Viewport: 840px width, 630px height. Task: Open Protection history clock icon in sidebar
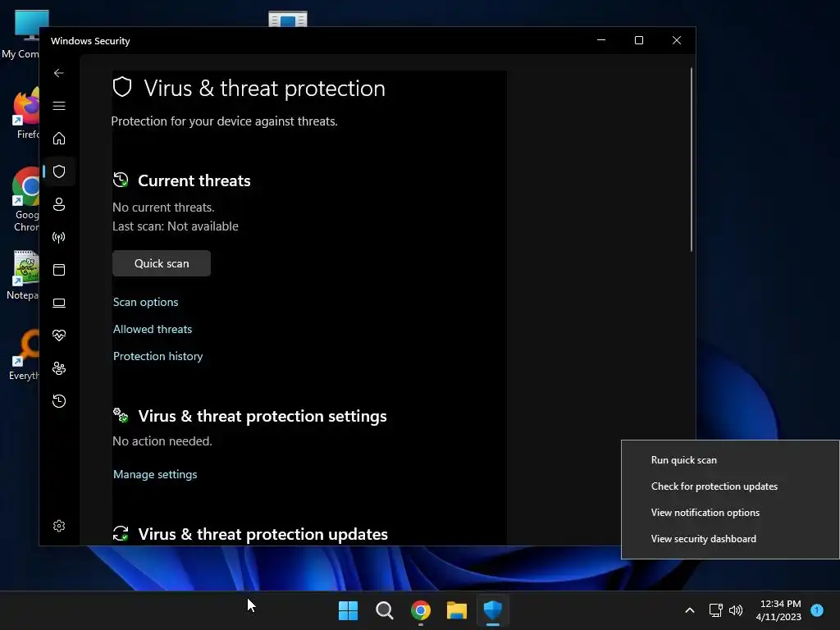[59, 401]
